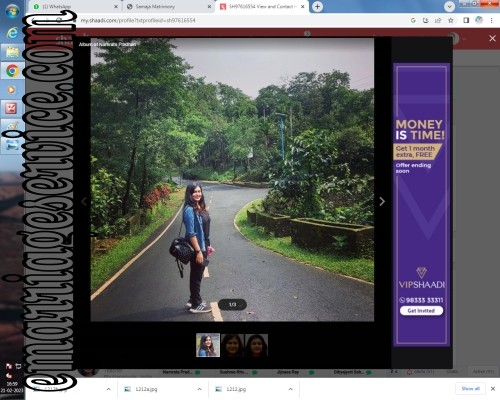Click Get Invited button in VIPShaadi ad

click(421, 311)
